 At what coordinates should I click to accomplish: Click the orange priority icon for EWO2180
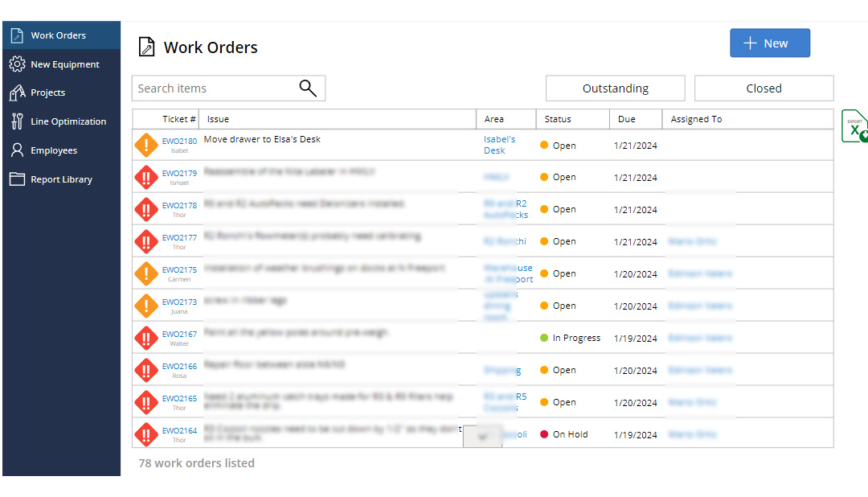146,146
